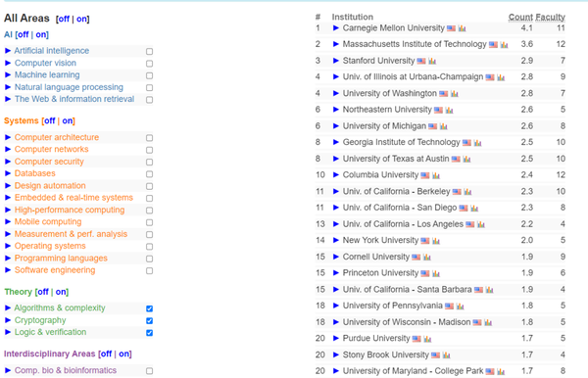View chart icon for University of Michigan
588x378 pixels.
(x=443, y=126)
